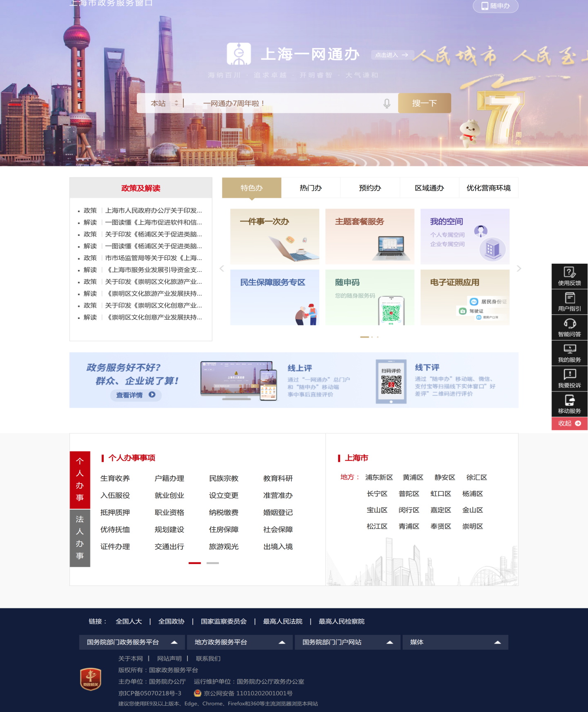
Task: Select the 法人办事 vertical tab
Action: click(80, 537)
